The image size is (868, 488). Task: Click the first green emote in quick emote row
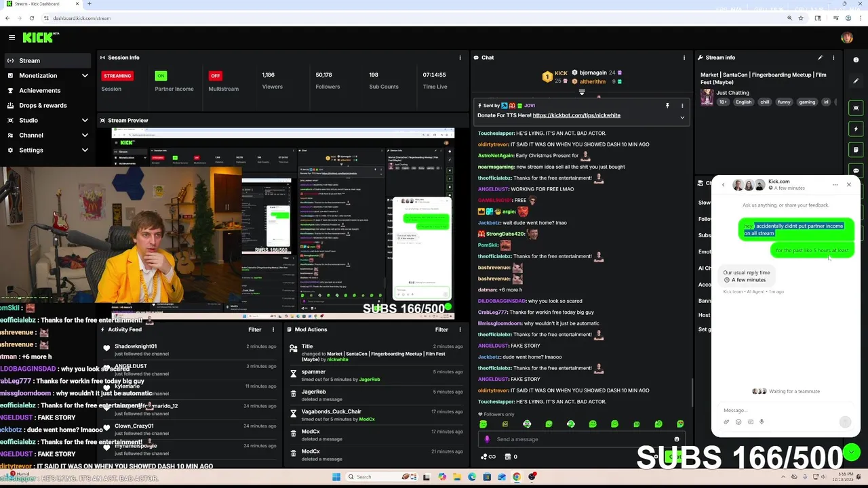[x=483, y=424]
